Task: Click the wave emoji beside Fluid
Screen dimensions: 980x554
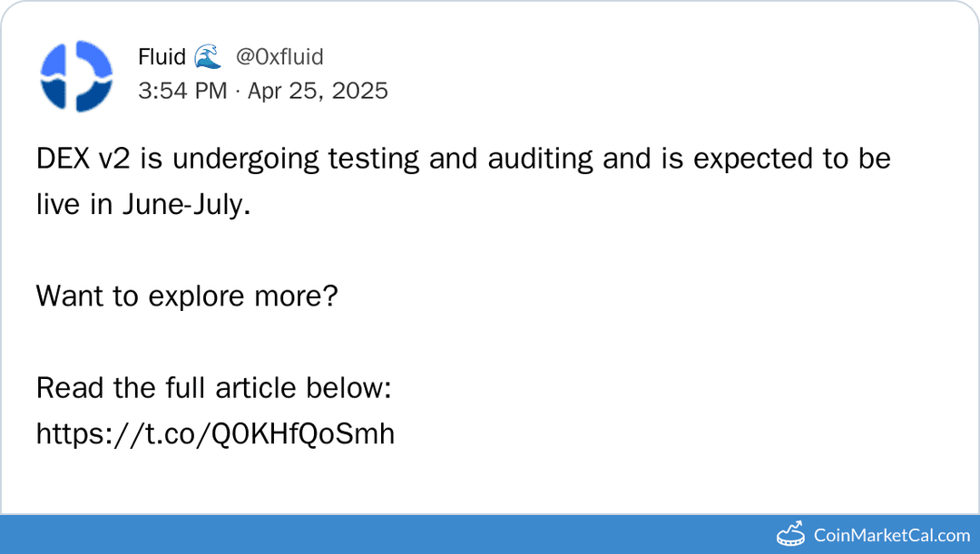Action: [207, 57]
